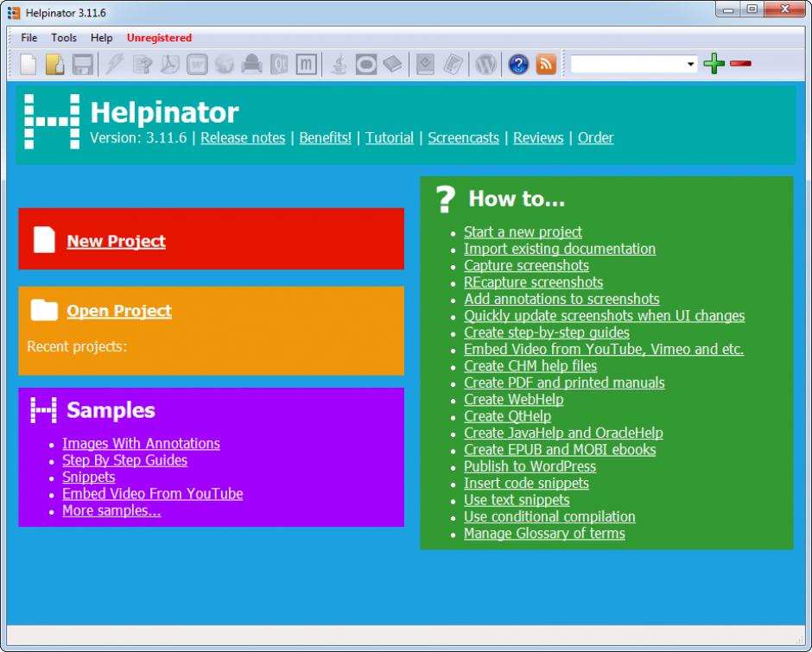
Task: Open the Images With Annotations sample
Action: 141,444
